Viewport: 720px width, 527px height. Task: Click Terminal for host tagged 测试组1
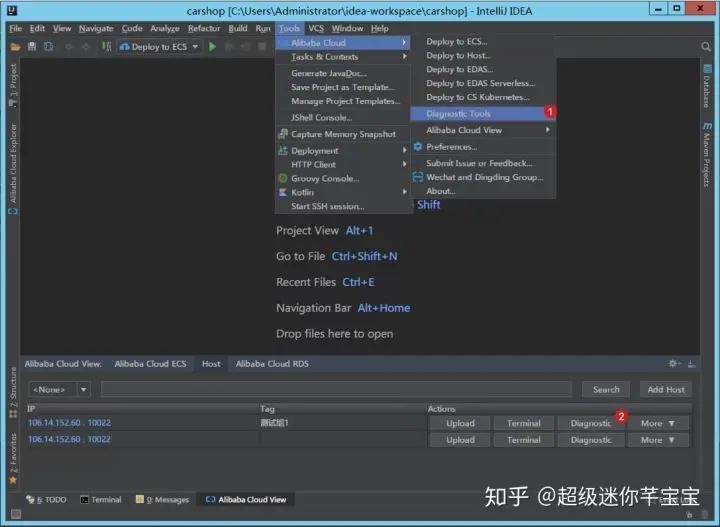tap(523, 423)
